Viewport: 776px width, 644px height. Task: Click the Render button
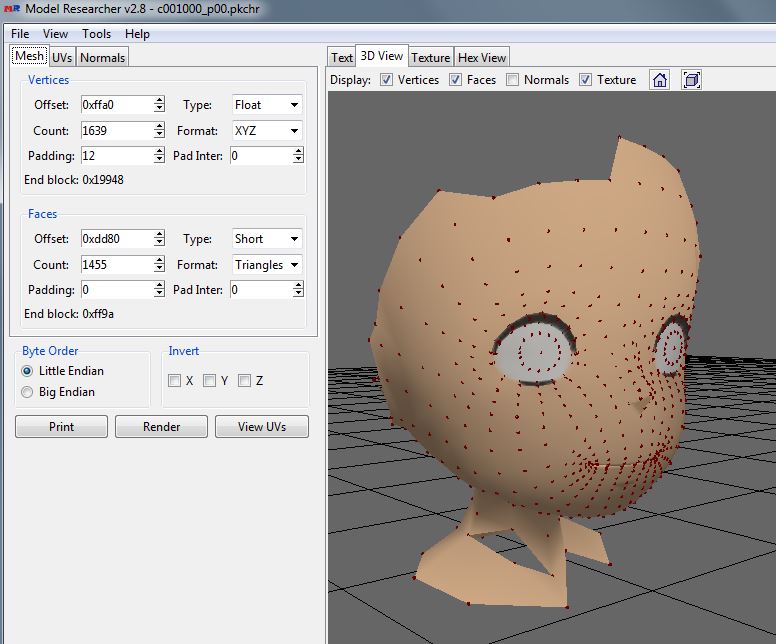click(x=161, y=427)
